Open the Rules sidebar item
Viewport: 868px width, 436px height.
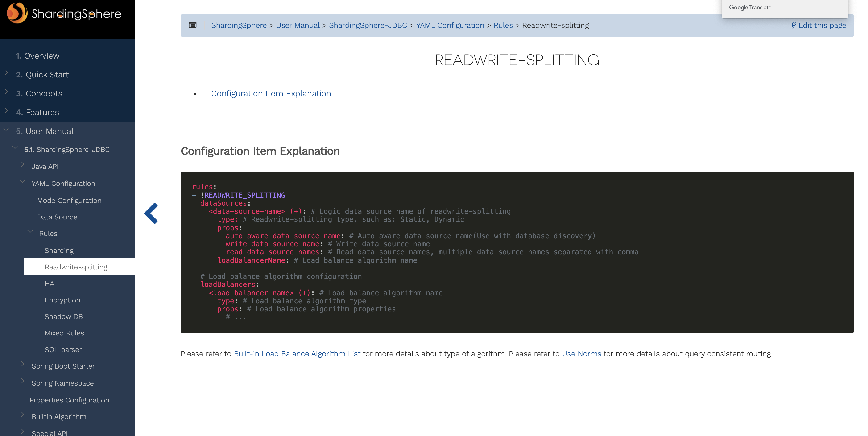click(48, 234)
